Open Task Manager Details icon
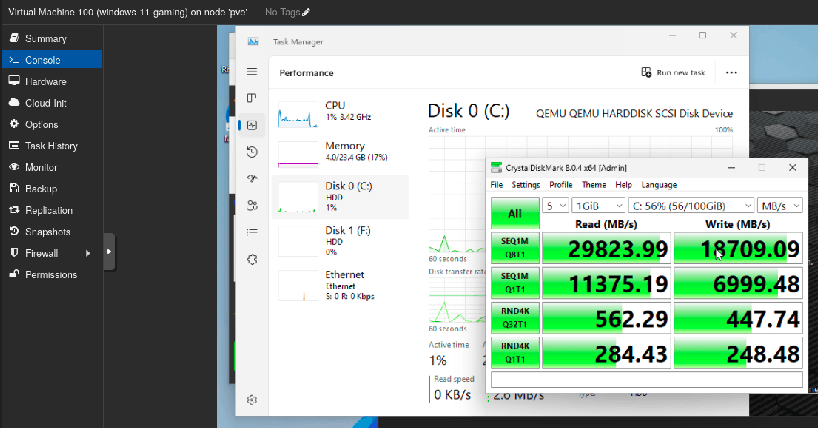 [252, 231]
